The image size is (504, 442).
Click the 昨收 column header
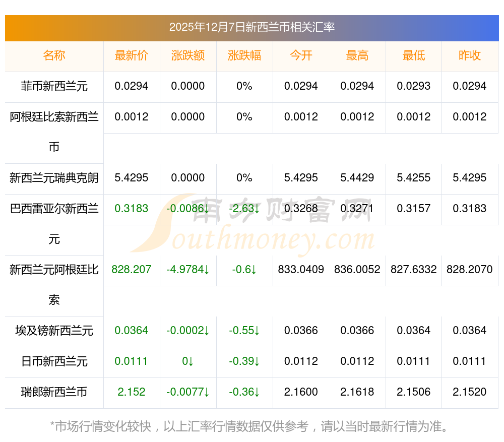tap(470, 55)
